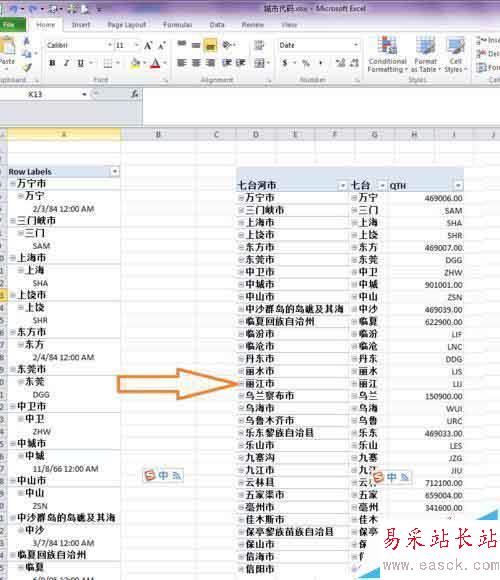Collapse the 三门峡市 group in Row Labels
Image resolution: width=500 pixels, height=580 pixels.
[13, 221]
